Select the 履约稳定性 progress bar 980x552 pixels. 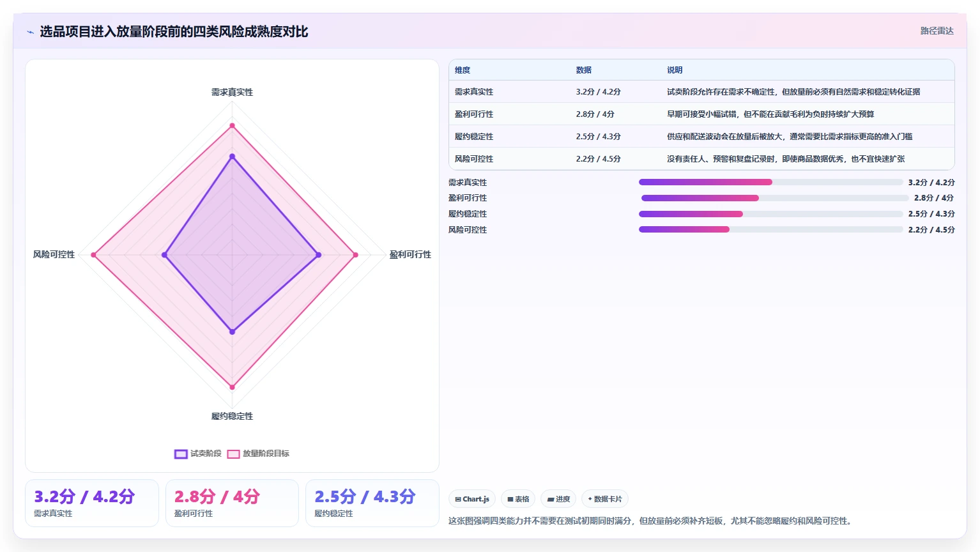pyautogui.click(x=770, y=214)
